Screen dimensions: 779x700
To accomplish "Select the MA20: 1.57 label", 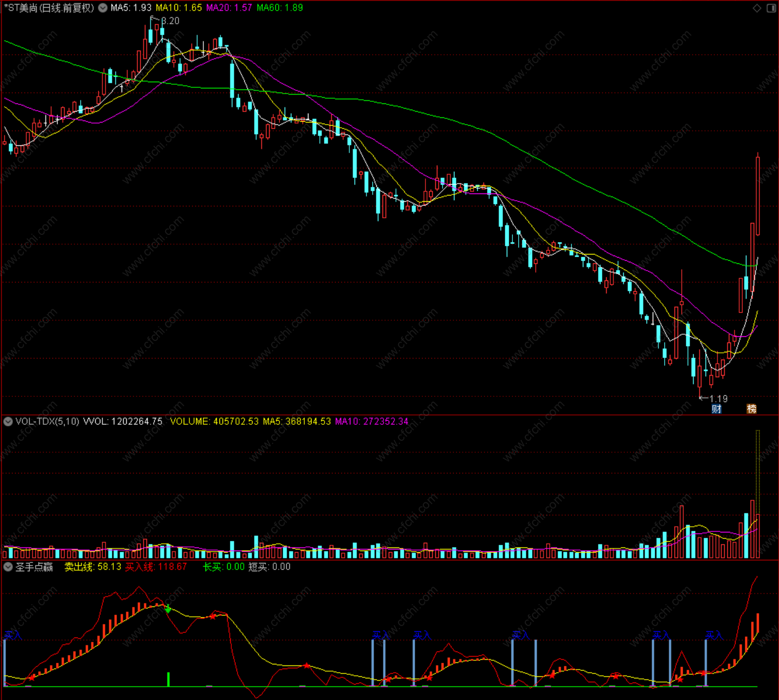I will pos(229,8).
